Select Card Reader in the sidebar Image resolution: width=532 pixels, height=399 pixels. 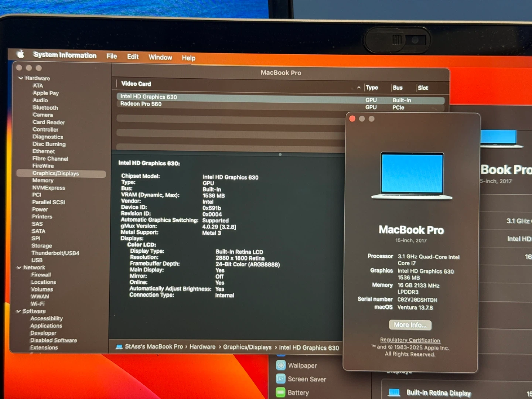pyautogui.click(x=49, y=122)
